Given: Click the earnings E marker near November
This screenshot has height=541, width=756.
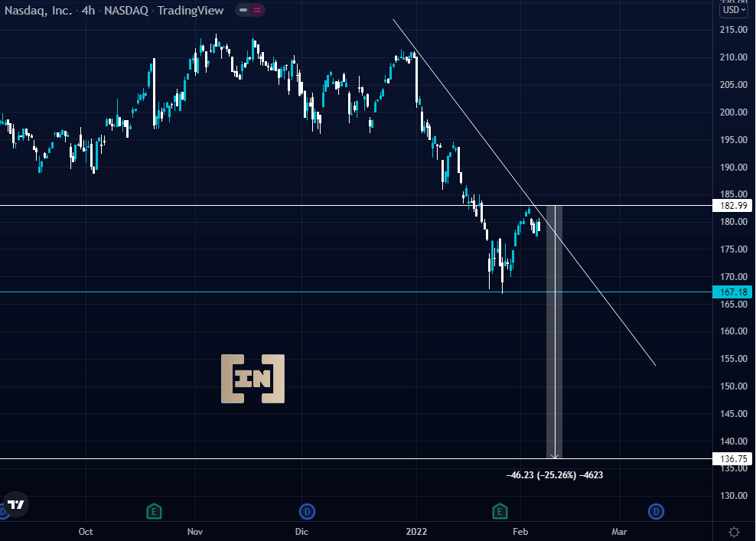Looking at the screenshot, I should [154, 511].
